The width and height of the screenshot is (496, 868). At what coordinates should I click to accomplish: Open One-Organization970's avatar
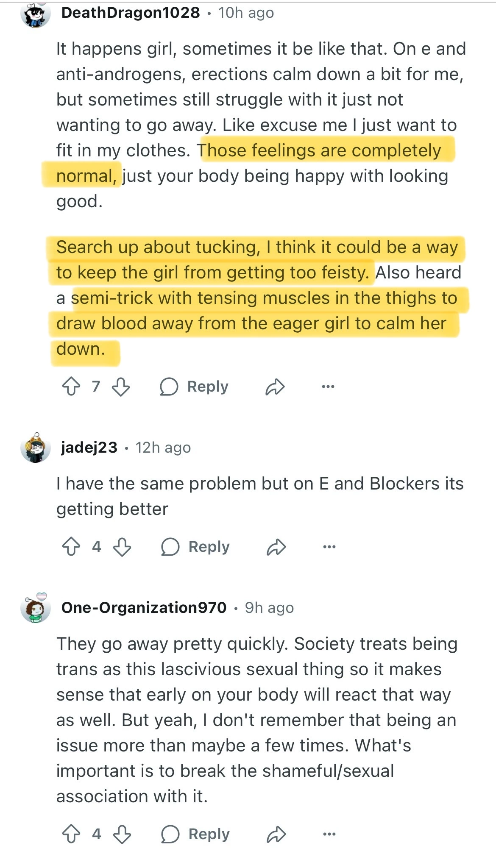35,608
